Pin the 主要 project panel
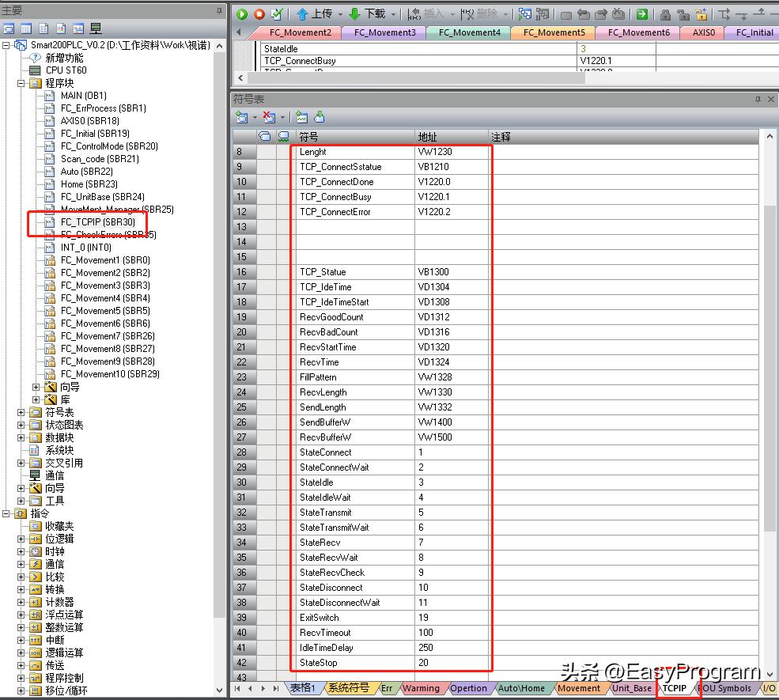The image size is (779, 700). pyautogui.click(x=219, y=10)
